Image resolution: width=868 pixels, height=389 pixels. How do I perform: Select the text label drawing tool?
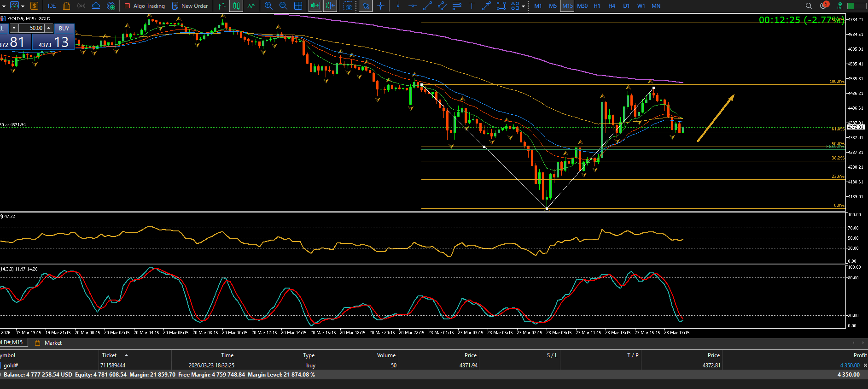[472, 6]
